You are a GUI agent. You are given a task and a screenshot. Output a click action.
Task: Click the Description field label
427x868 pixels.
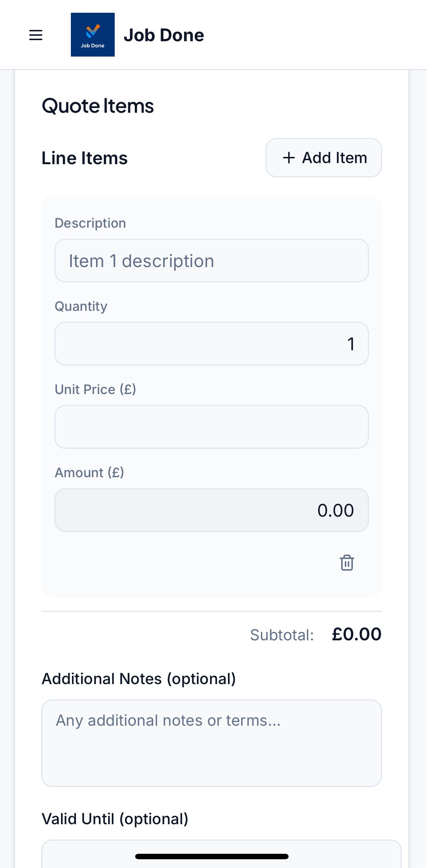(90, 223)
